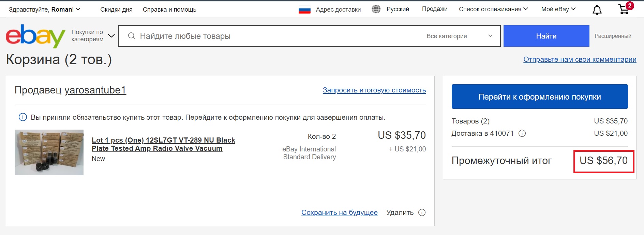Click the search input field

click(x=273, y=36)
